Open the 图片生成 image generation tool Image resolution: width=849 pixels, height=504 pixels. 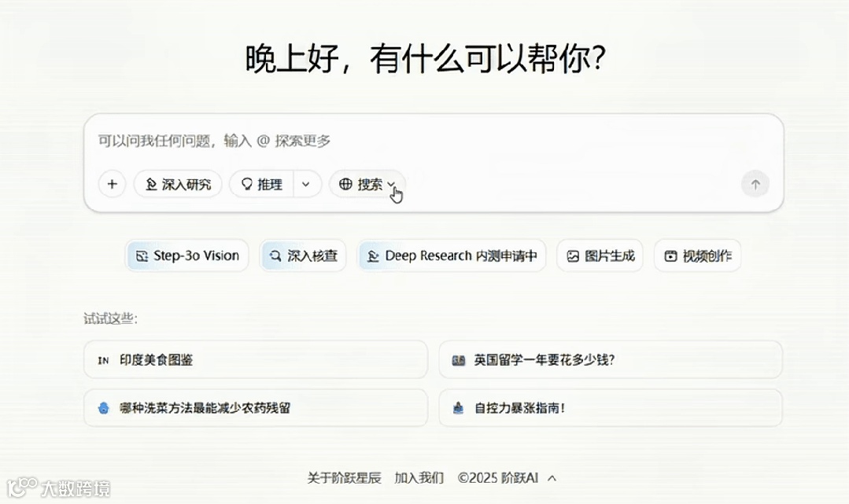point(600,255)
